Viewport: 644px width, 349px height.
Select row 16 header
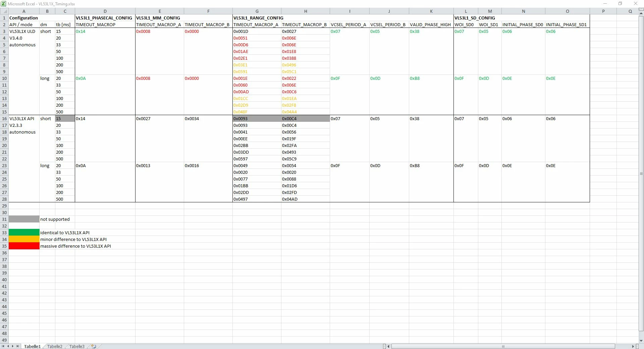tap(4, 118)
